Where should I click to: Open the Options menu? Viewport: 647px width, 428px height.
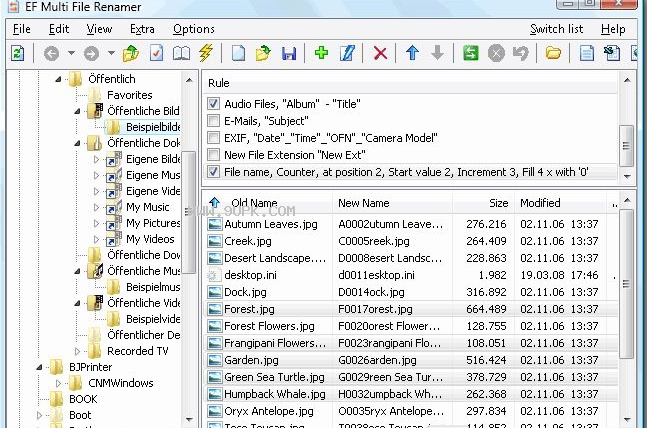point(194,29)
